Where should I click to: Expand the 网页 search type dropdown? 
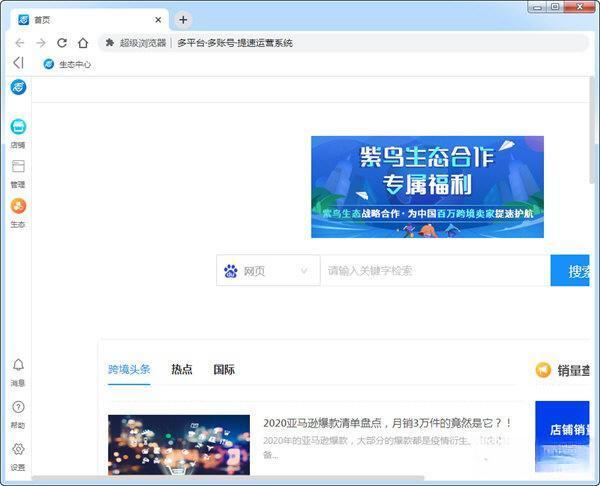[x=268, y=271]
